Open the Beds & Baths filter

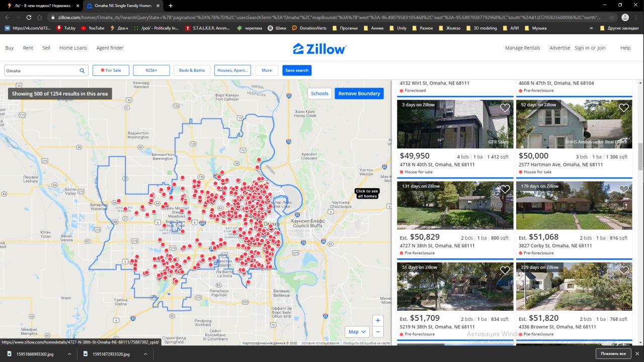pyautogui.click(x=192, y=70)
